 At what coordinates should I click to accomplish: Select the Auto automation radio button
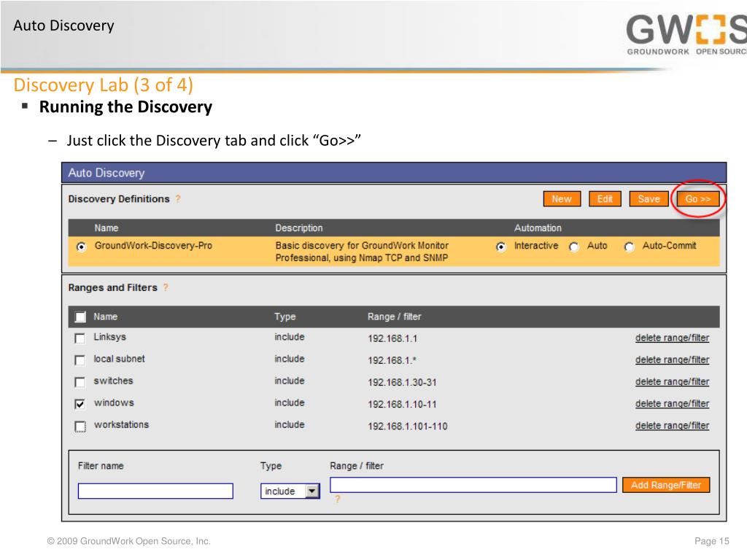[574, 246]
